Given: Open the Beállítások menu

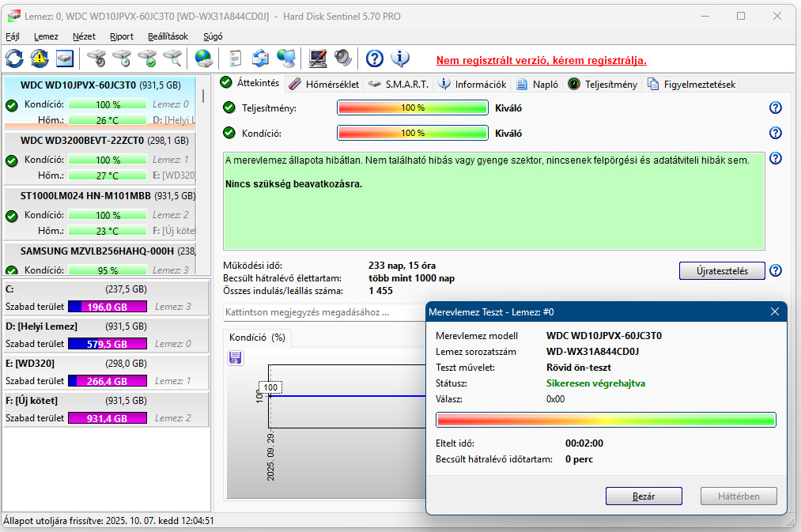Looking at the screenshot, I should [x=168, y=37].
